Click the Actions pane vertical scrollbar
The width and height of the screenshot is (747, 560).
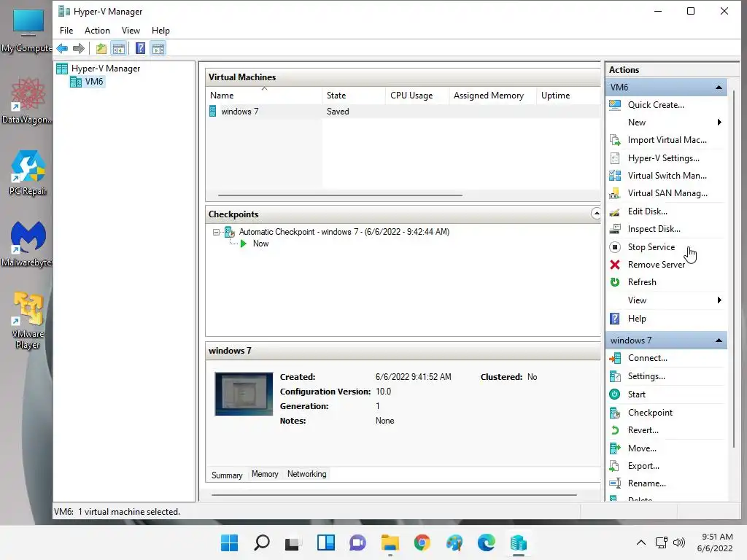click(x=733, y=268)
